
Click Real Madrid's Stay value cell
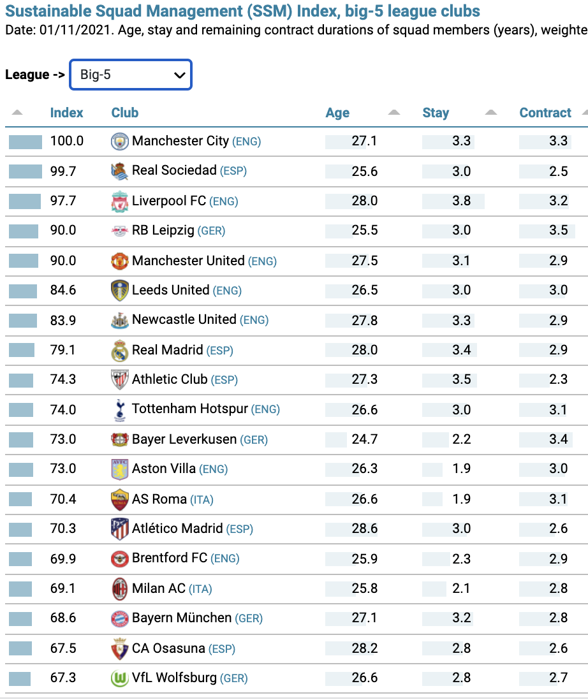[x=461, y=350]
